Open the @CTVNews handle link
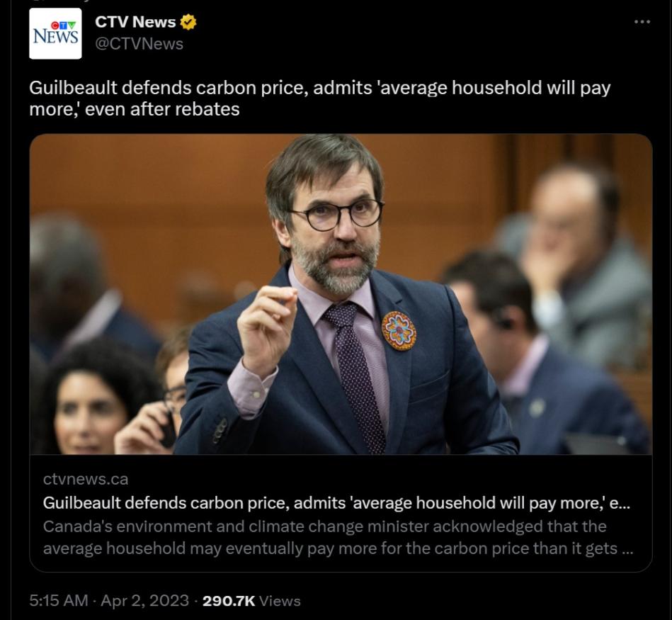672x620 pixels. coord(139,44)
